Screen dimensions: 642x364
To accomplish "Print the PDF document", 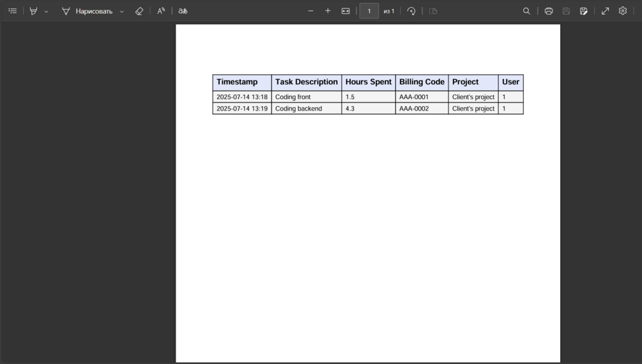I will coord(549,11).
